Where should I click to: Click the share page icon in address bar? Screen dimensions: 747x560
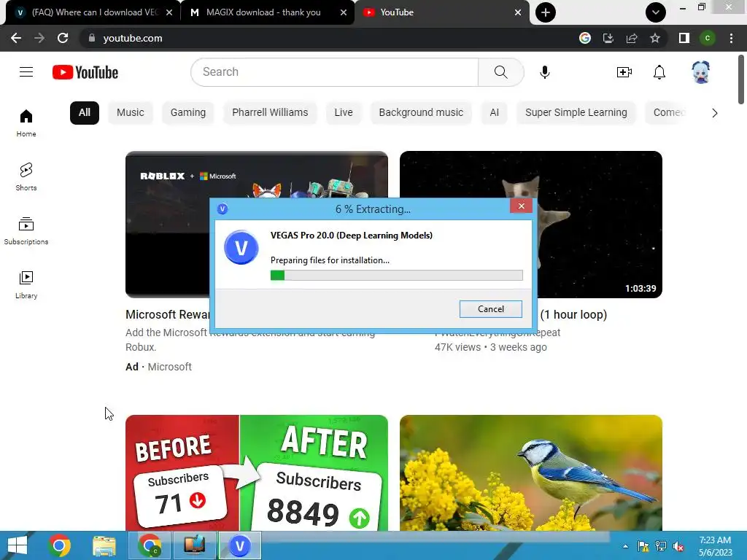632,38
